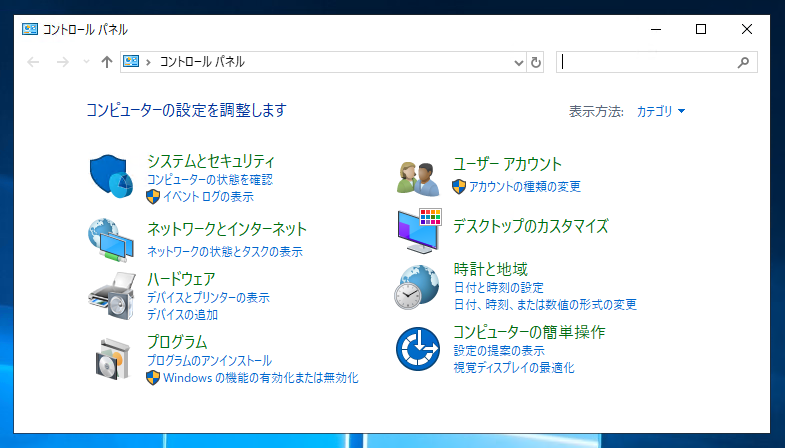The height and width of the screenshot is (448, 785).
Task: Open the System and Security shield icon
Action: click(x=112, y=176)
